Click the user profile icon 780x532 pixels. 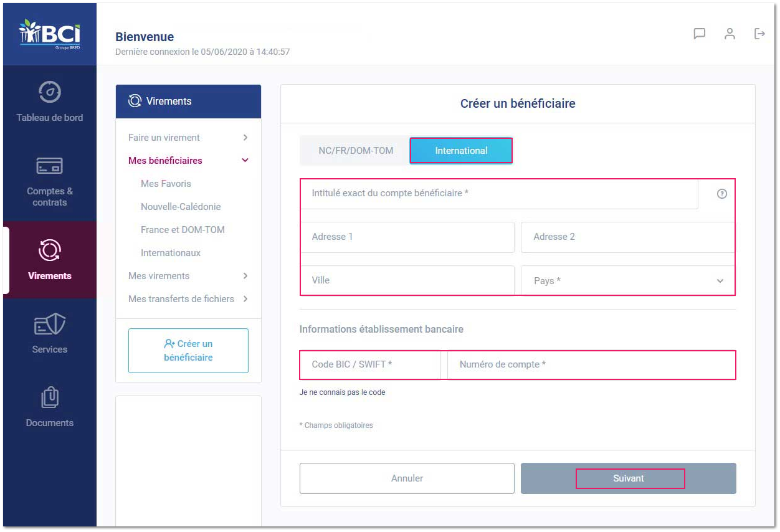click(x=730, y=34)
